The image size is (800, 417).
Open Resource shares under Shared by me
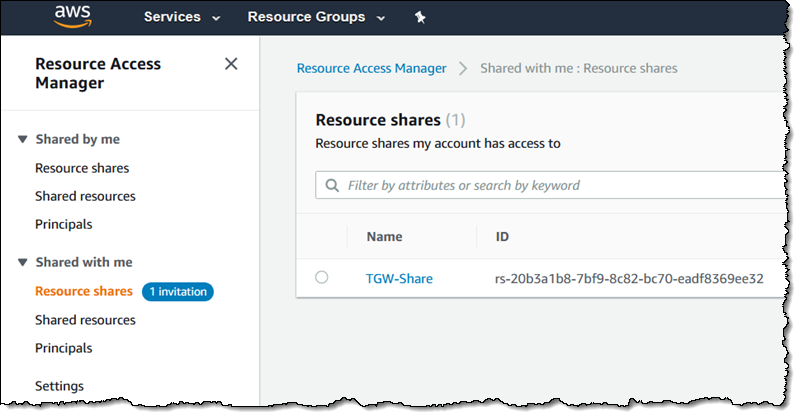tap(82, 168)
